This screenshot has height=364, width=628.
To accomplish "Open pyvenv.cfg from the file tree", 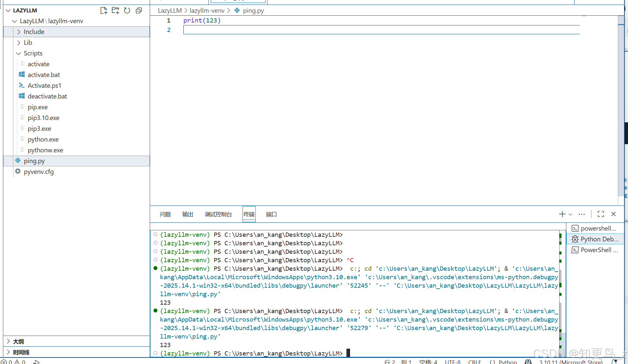I will (x=38, y=172).
